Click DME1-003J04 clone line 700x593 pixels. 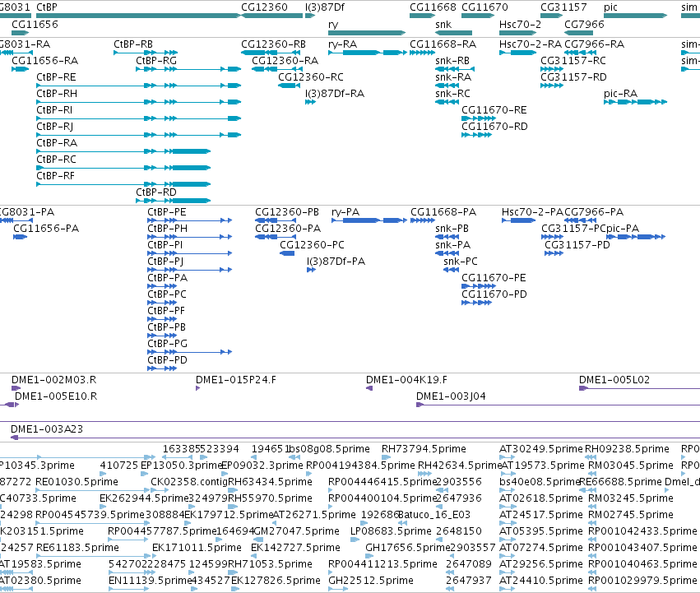point(558,405)
